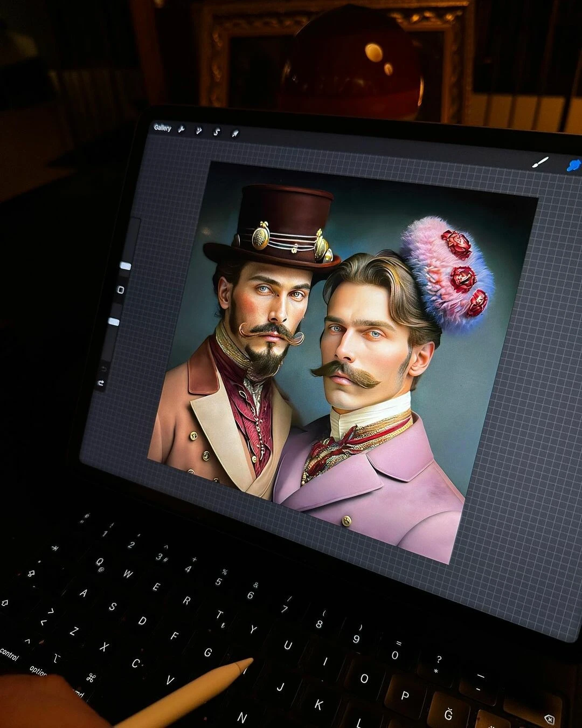Activate the S-shaped Selection tool
Viewport: 582px width, 728px height.
(x=217, y=132)
